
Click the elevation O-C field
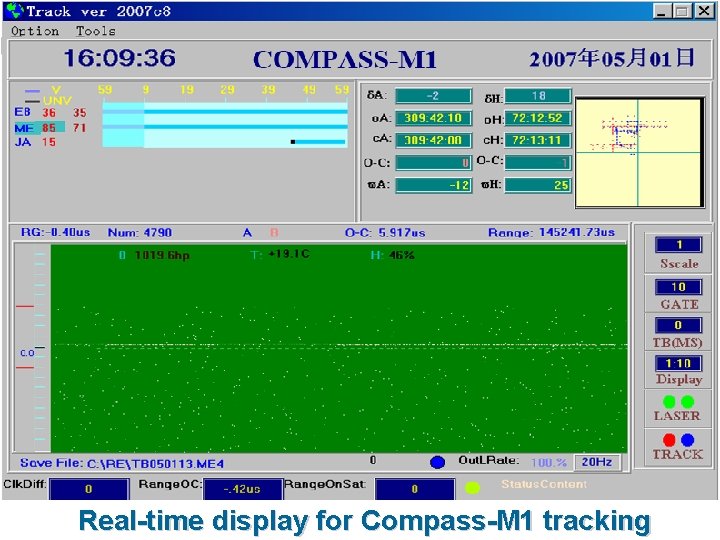point(538,163)
